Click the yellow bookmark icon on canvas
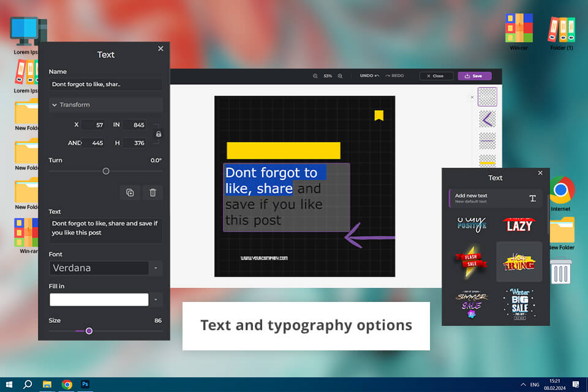Image resolution: width=588 pixels, height=392 pixels. pyautogui.click(x=379, y=115)
